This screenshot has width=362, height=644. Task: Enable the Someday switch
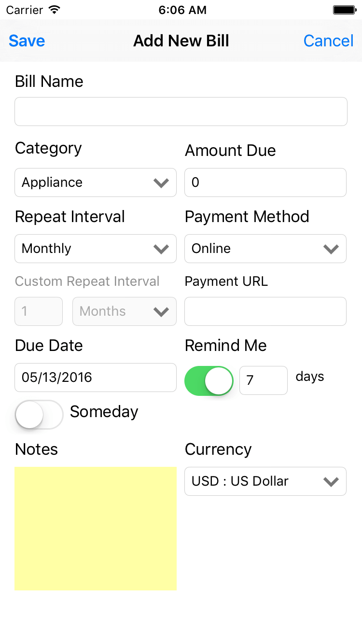tap(39, 414)
